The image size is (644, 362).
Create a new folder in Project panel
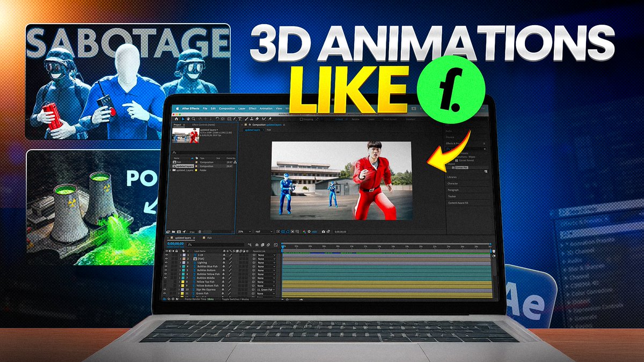173,232
